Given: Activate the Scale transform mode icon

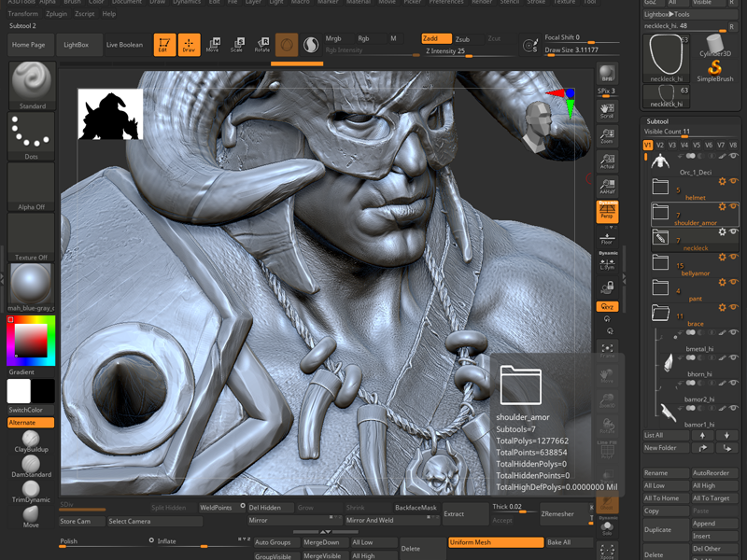Looking at the screenshot, I should pos(238,45).
